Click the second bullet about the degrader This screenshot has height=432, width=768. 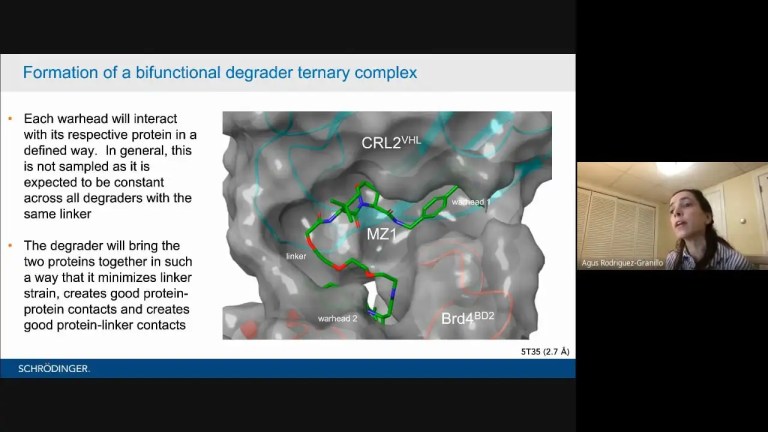click(x=110, y=285)
